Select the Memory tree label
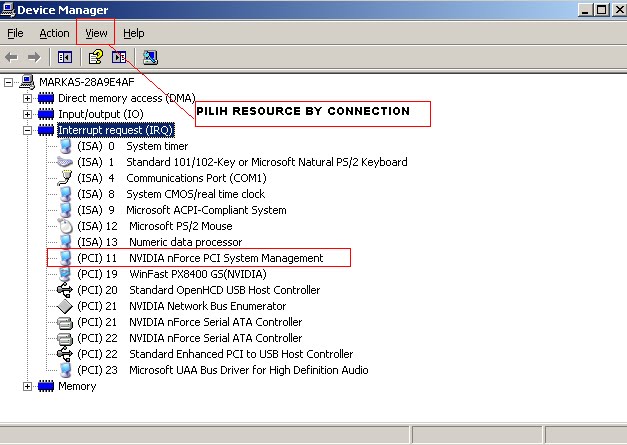This screenshot has height=445, width=627. [x=77, y=386]
